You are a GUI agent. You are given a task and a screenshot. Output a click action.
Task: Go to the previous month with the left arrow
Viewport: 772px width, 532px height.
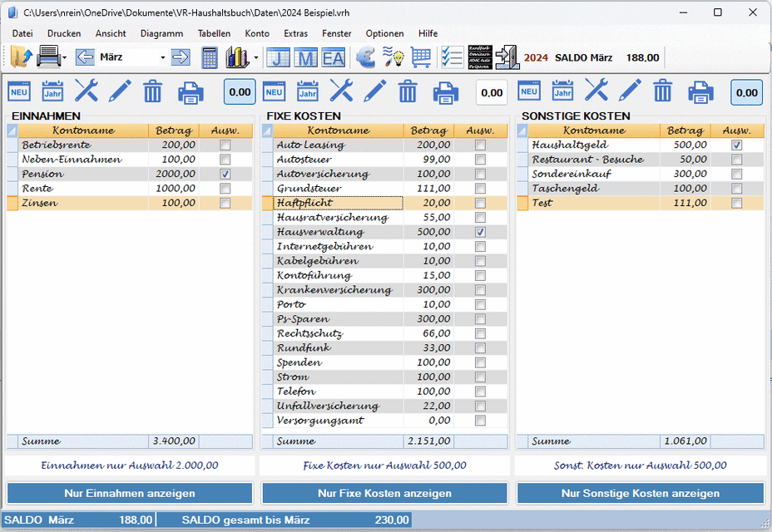coord(85,57)
